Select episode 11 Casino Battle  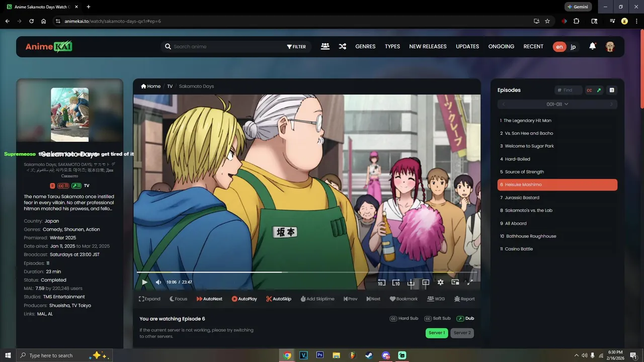pyautogui.click(x=557, y=249)
